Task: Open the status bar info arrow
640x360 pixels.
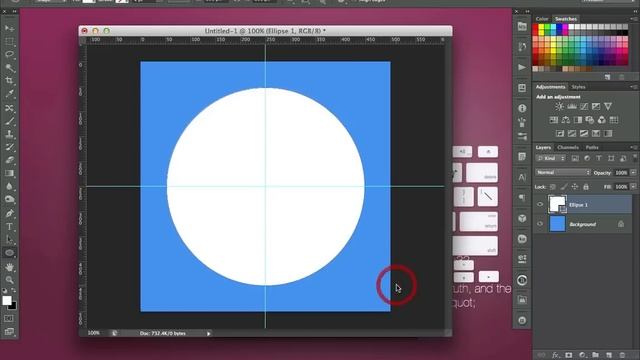Action: [209, 333]
